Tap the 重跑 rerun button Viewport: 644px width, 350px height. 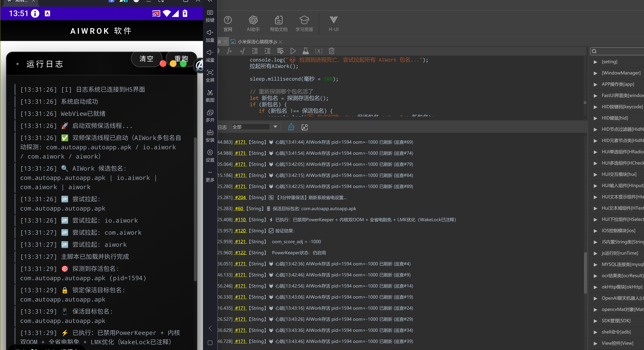tap(181, 59)
